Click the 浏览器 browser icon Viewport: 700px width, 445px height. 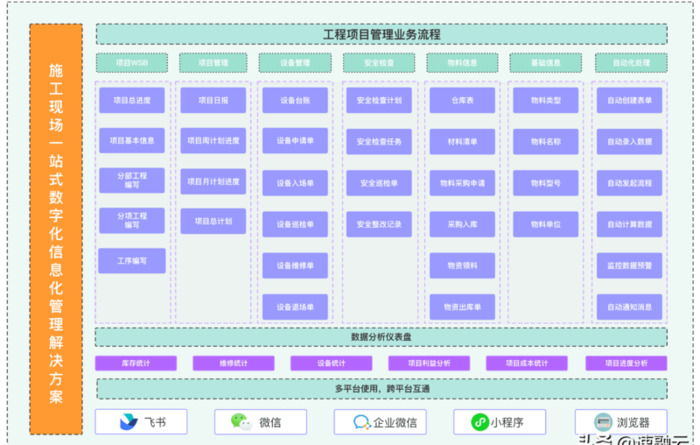[x=603, y=422]
